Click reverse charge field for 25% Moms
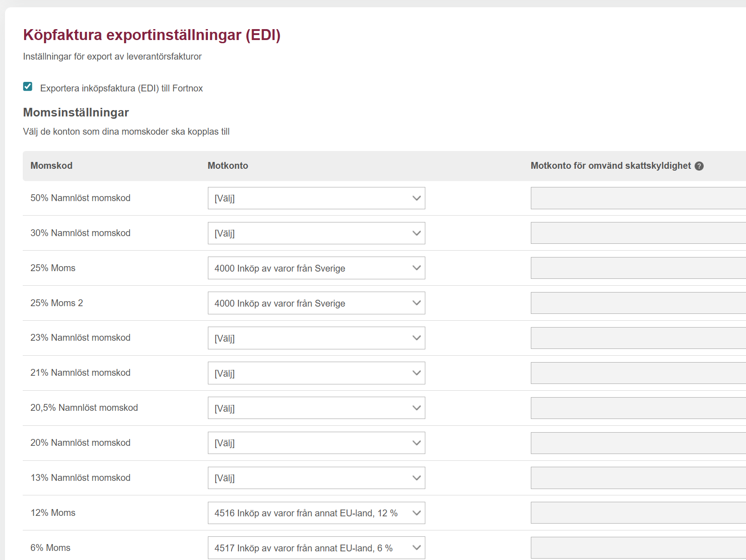The height and width of the screenshot is (560, 746). (638, 268)
